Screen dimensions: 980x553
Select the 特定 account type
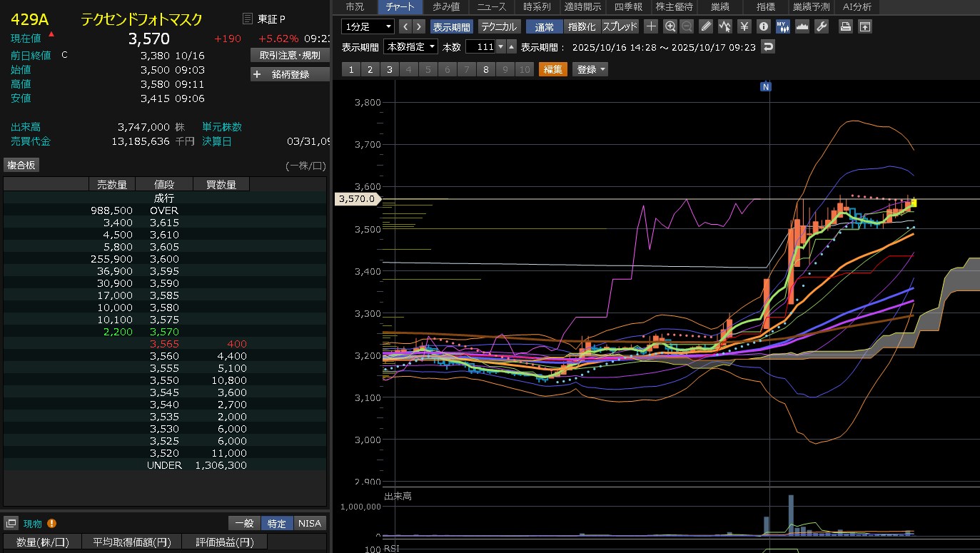(277, 524)
